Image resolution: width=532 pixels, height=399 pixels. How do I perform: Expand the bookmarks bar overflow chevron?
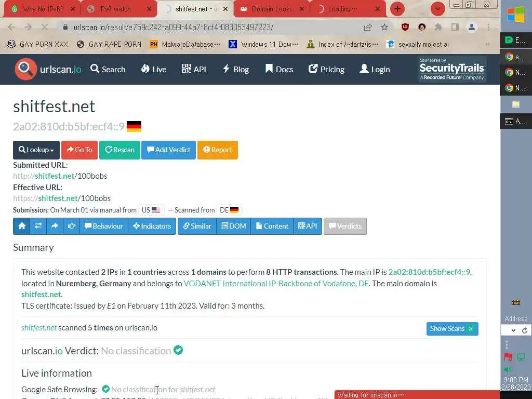[487, 45]
